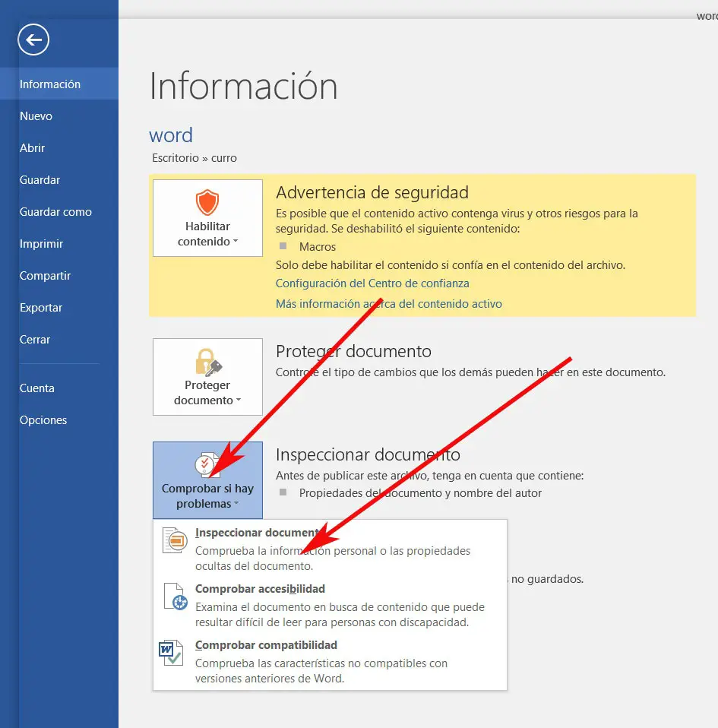This screenshot has width=718, height=728.
Task: Click the Macros bullet entry
Action: click(x=318, y=246)
